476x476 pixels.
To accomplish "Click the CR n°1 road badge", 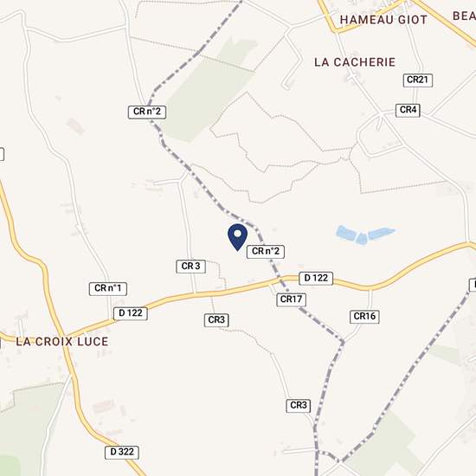I will (x=108, y=288).
